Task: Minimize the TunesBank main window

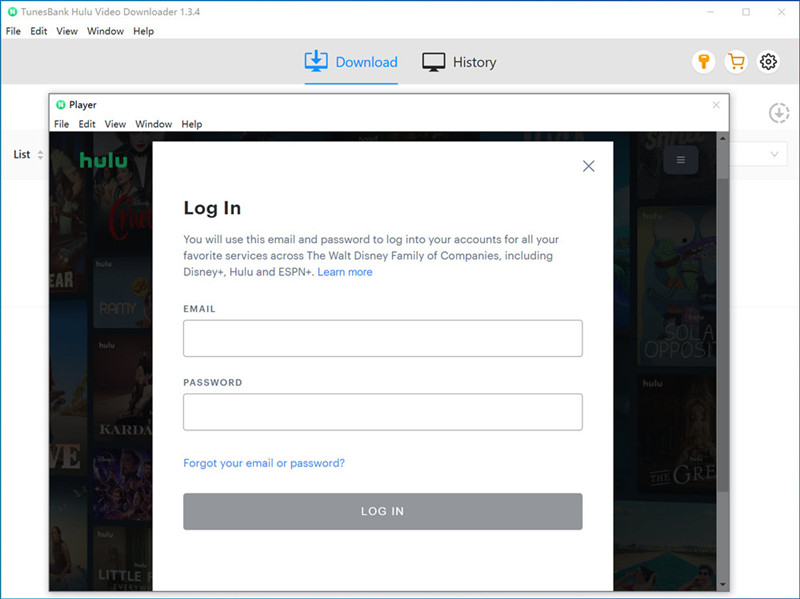Action: (710, 12)
